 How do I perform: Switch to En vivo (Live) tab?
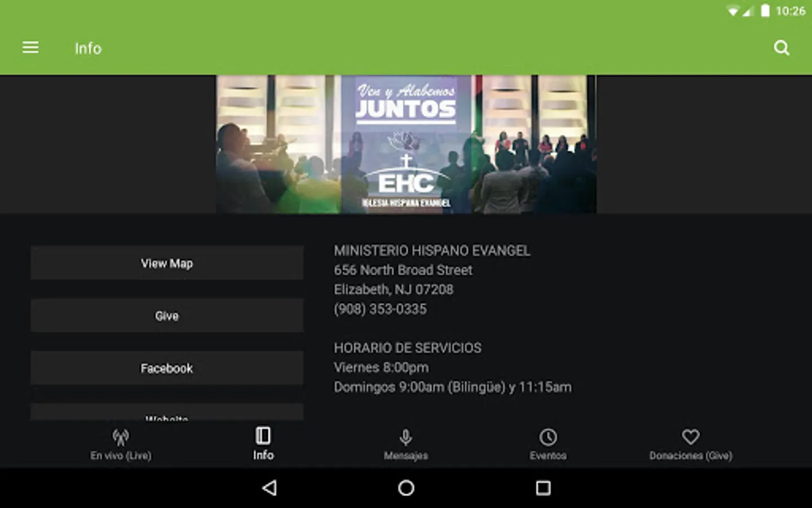click(121, 445)
